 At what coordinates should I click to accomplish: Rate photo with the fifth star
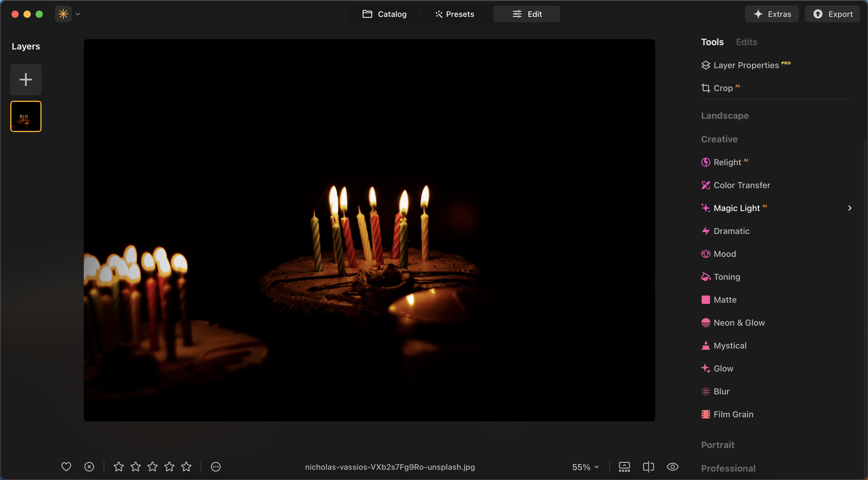click(186, 466)
